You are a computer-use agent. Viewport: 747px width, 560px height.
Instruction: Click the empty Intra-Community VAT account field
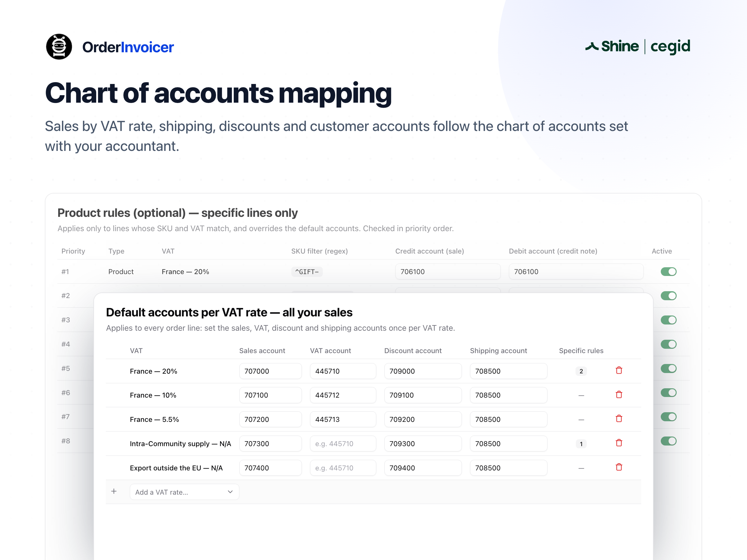point(343,444)
